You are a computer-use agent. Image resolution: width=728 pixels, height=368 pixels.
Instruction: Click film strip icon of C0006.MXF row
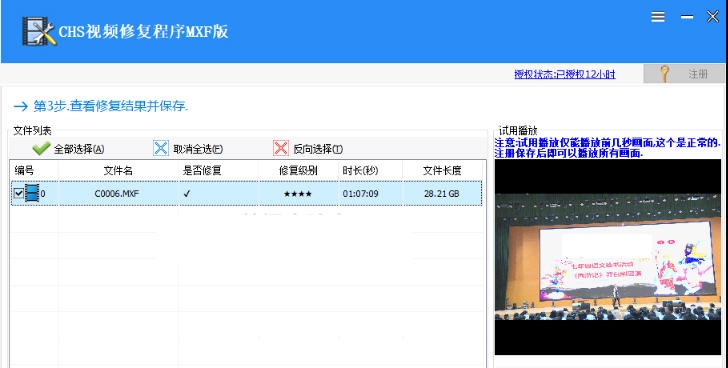(x=32, y=193)
